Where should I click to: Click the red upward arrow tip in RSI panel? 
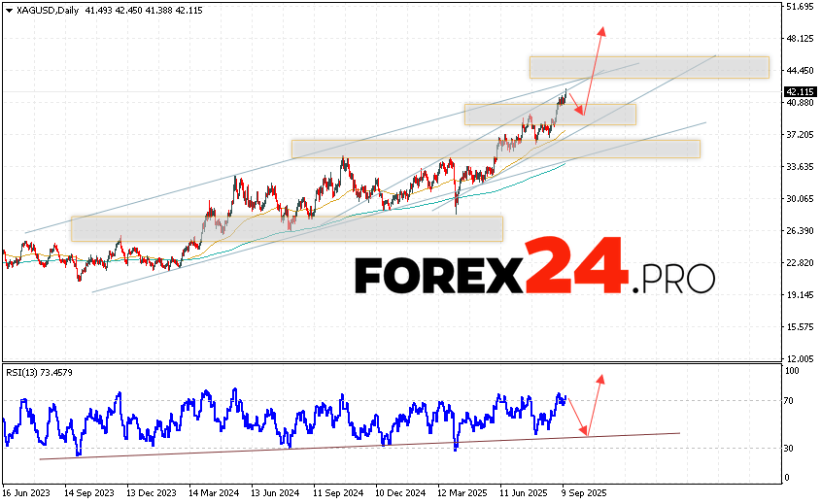[x=601, y=377]
